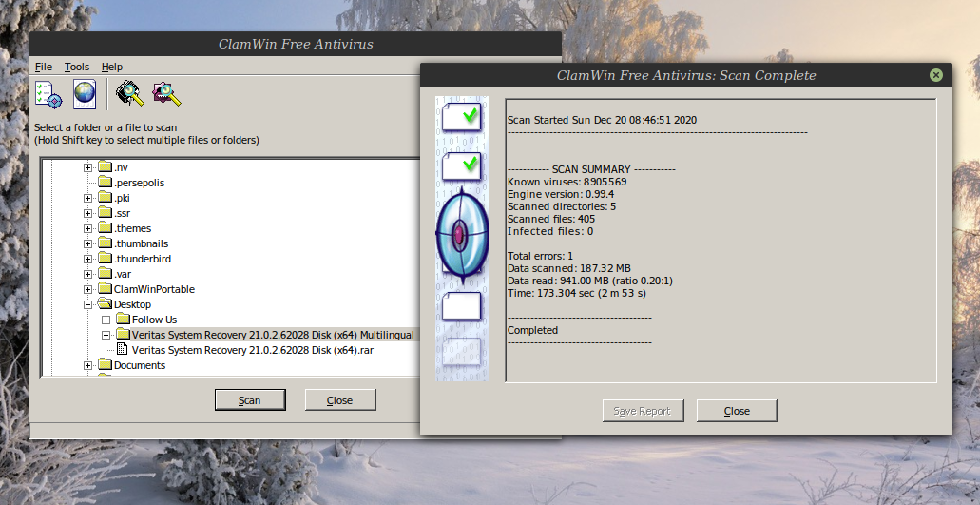Select the Documents folder icon

(105, 364)
